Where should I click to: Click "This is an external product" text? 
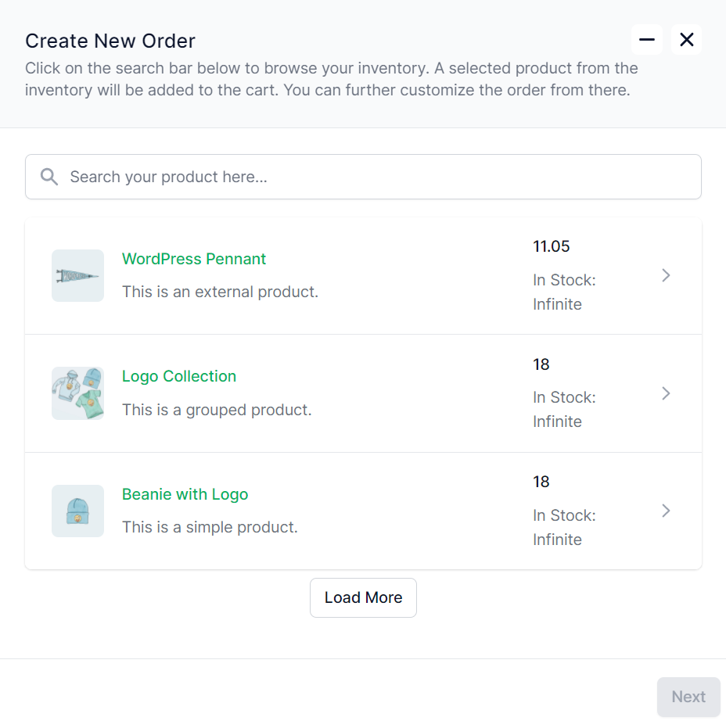(220, 292)
